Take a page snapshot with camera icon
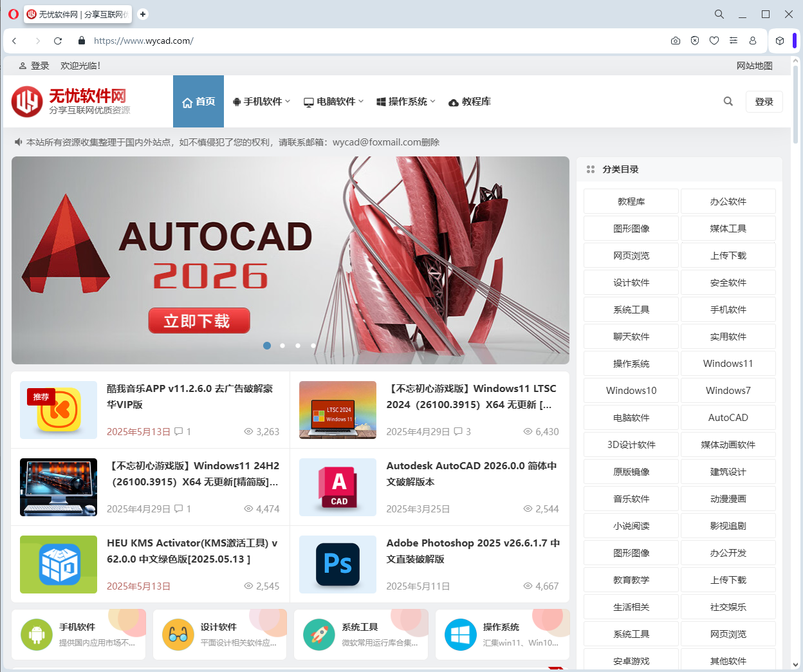This screenshot has width=803, height=672. [x=675, y=41]
